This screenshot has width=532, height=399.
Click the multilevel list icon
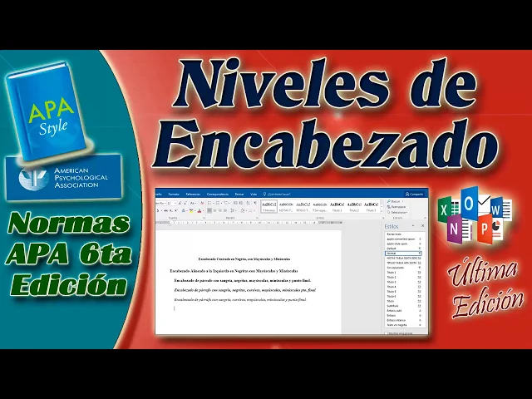click(x=226, y=203)
